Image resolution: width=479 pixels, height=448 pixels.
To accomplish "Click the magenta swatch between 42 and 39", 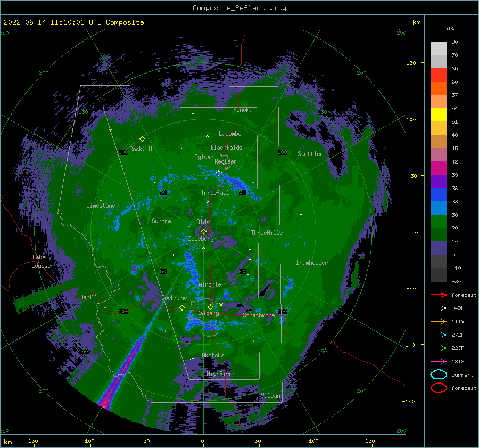I will click(x=439, y=168).
